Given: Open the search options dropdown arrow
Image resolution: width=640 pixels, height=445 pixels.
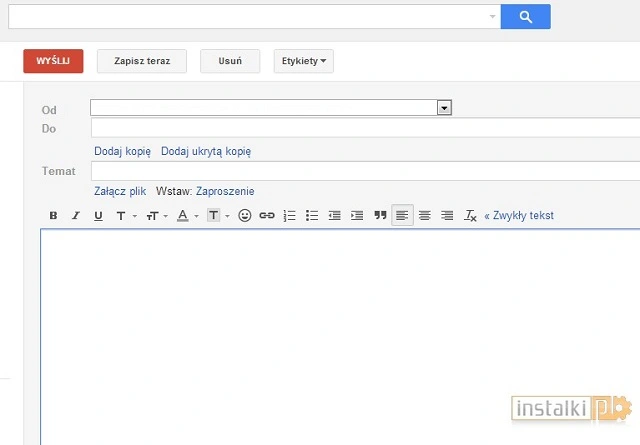Looking at the screenshot, I should [492, 17].
